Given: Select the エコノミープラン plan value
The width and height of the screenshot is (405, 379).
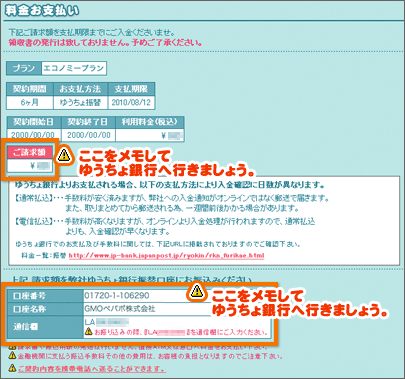Looking at the screenshot, I should coord(74,68).
